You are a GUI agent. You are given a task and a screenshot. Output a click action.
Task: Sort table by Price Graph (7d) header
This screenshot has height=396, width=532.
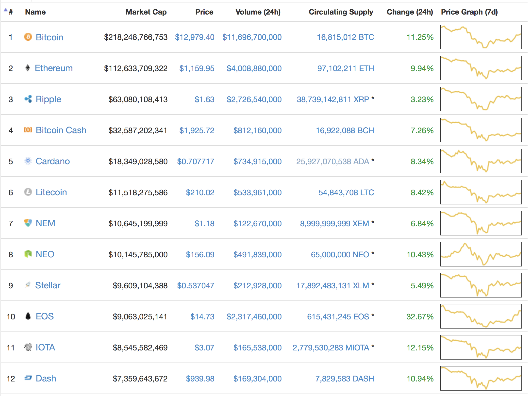point(469,12)
